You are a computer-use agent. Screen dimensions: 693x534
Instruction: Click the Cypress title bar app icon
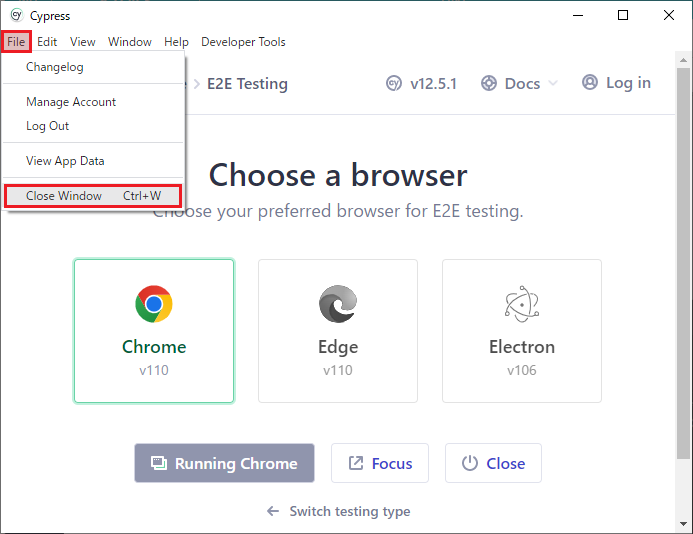(16, 15)
